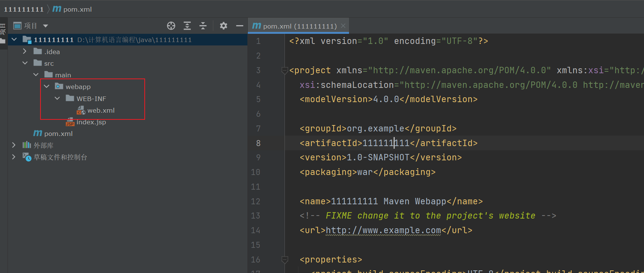644x273 pixels.
Task: Open the project view dropdown arrow
Action: (x=45, y=26)
